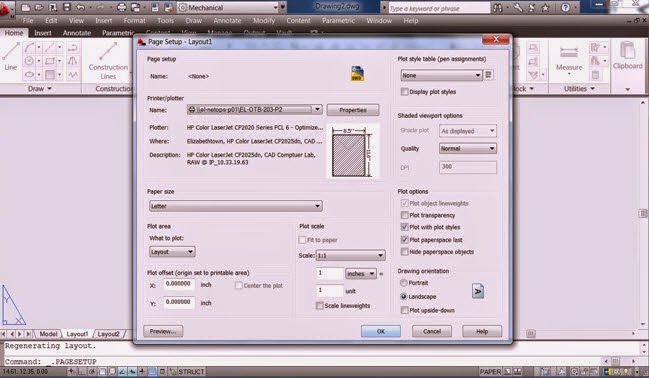Click the binoculars search icon

[x=498, y=7]
